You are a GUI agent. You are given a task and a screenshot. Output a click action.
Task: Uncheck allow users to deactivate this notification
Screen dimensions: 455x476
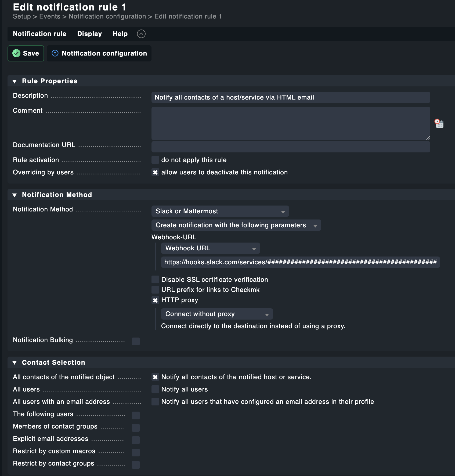point(155,172)
